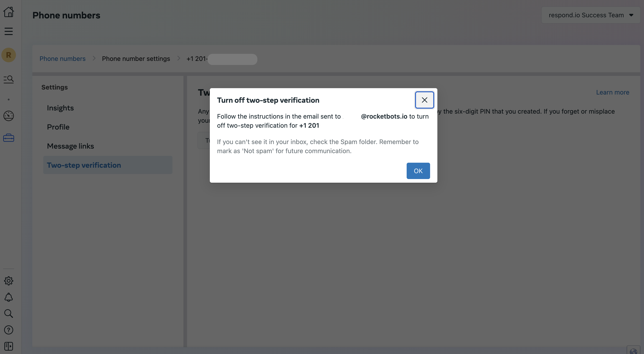The image size is (644, 354).
Task: Expand respond.io Success Team dropdown
Action: click(x=591, y=15)
